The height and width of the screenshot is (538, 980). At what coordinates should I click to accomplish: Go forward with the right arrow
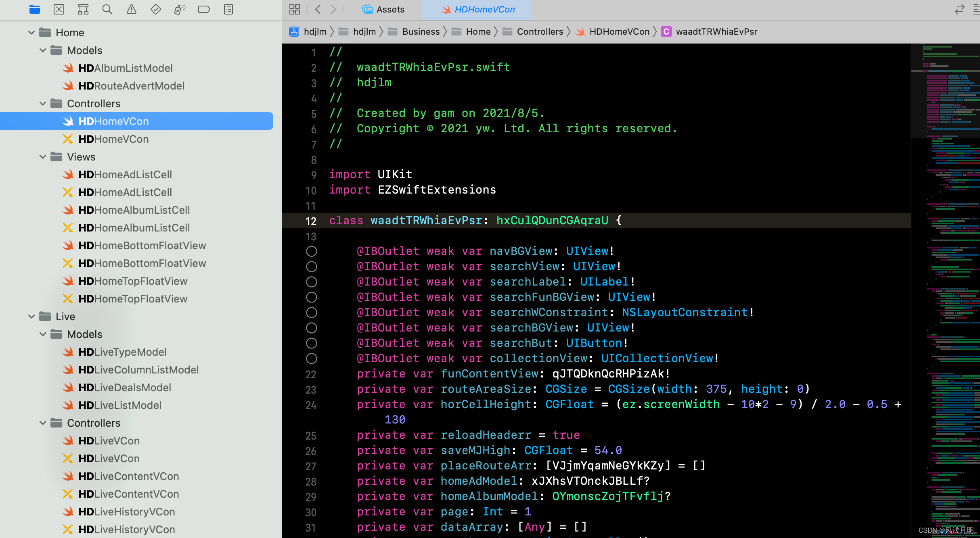[333, 9]
